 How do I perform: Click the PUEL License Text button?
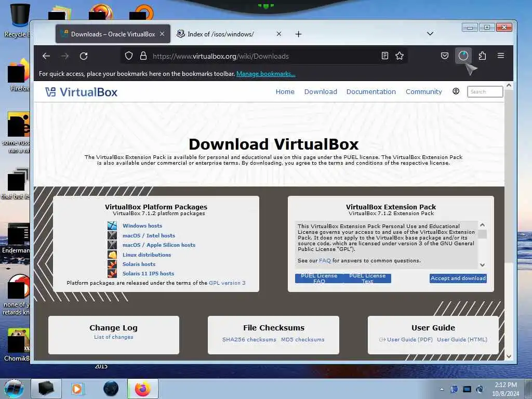[x=367, y=278]
